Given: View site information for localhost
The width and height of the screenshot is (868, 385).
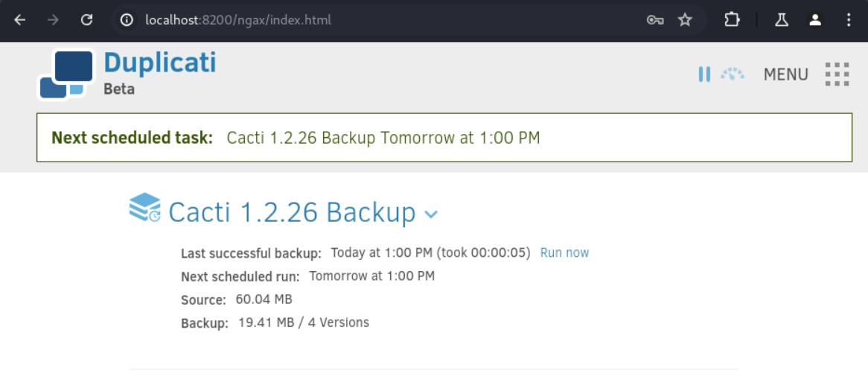Looking at the screenshot, I should [x=127, y=20].
